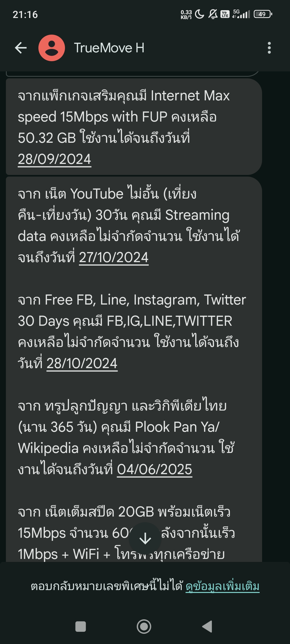Screen dimensions: 290x644
Task: Open the three-dot overflow menu
Action: (x=269, y=48)
